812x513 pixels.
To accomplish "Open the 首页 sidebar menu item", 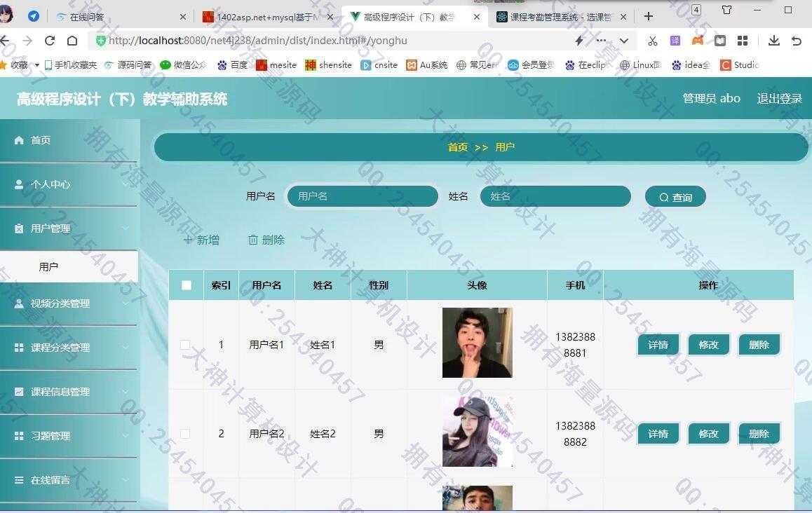I will coord(69,140).
